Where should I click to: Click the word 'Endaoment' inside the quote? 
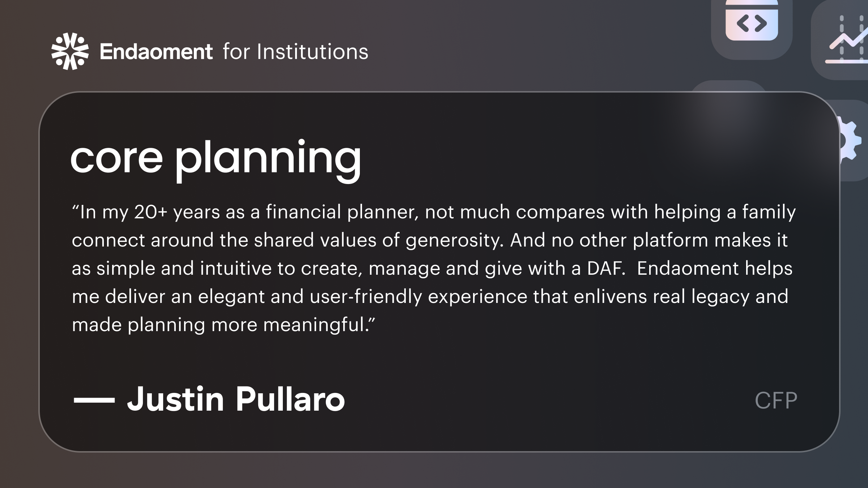[x=688, y=269]
